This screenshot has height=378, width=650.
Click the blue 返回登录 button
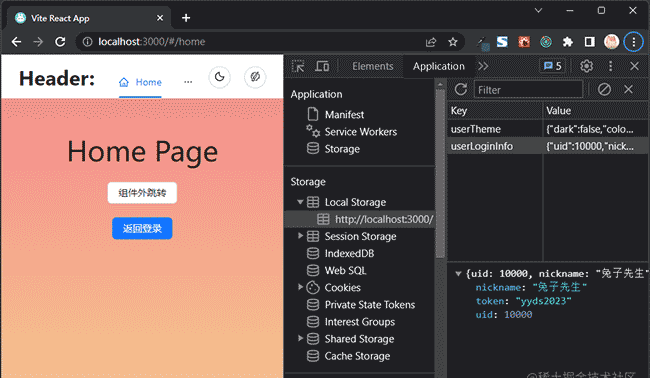tap(142, 228)
